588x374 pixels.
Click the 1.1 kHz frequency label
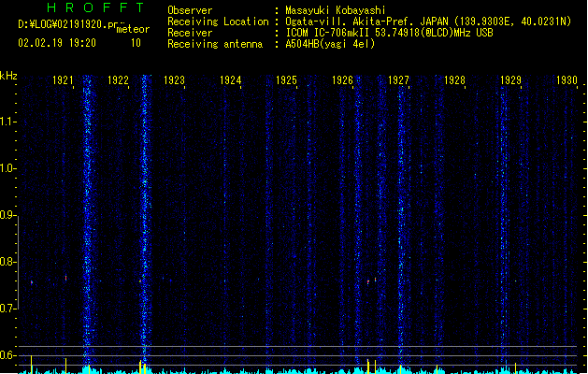pos(7,122)
